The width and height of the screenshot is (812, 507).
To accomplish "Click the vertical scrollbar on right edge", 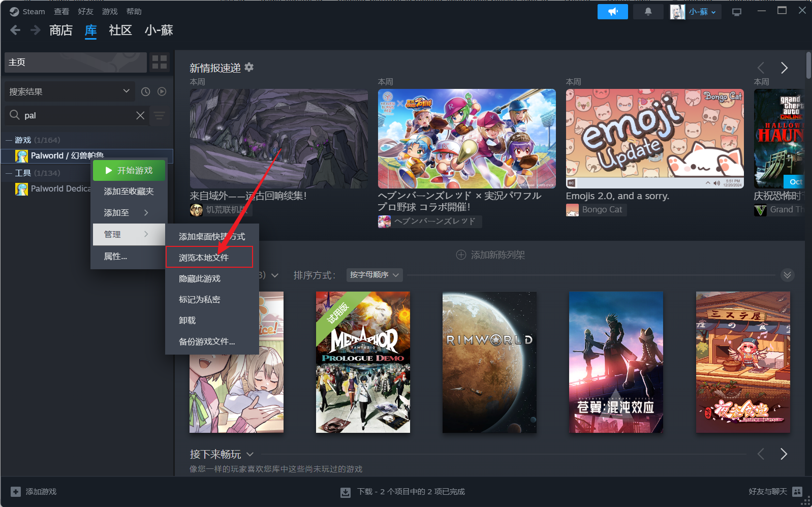I will point(808,66).
